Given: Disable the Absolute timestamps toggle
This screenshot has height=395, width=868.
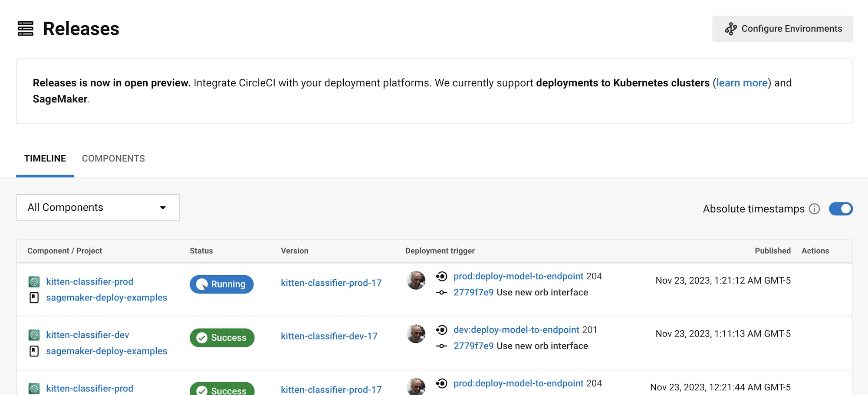Looking at the screenshot, I should (x=841, y=209).
